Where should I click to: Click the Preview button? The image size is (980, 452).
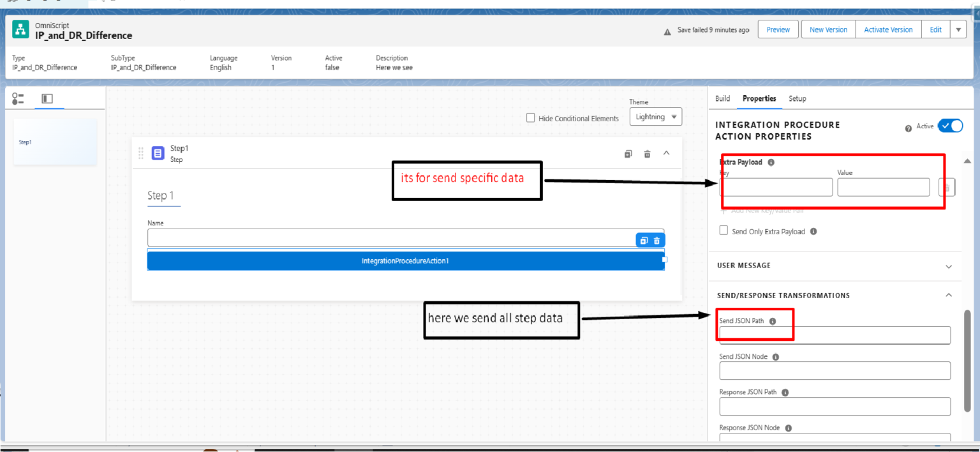click(x=778, y=29)
